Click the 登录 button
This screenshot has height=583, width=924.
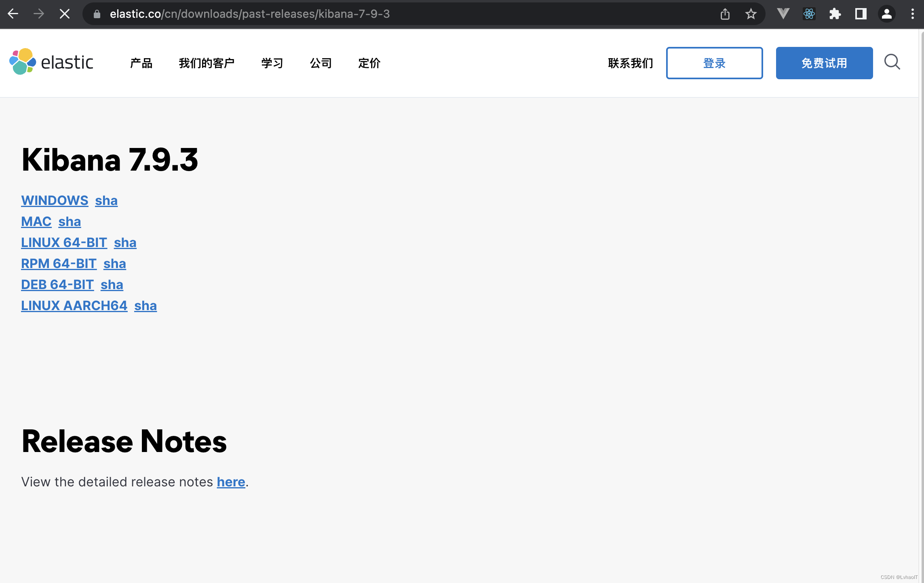click(714, 63)
